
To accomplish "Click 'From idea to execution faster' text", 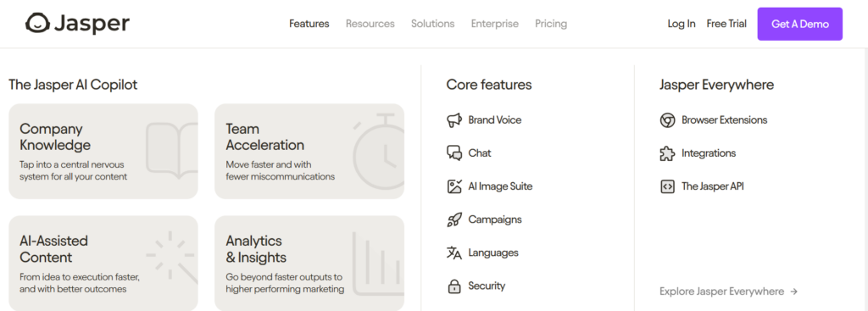I will coord(79,283).
